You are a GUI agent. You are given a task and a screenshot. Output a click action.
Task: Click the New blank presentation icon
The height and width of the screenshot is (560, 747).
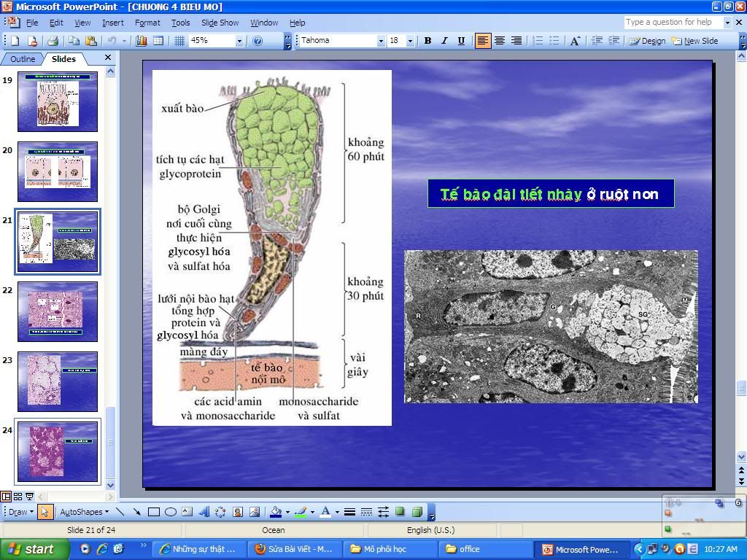(x=15, y=41)
